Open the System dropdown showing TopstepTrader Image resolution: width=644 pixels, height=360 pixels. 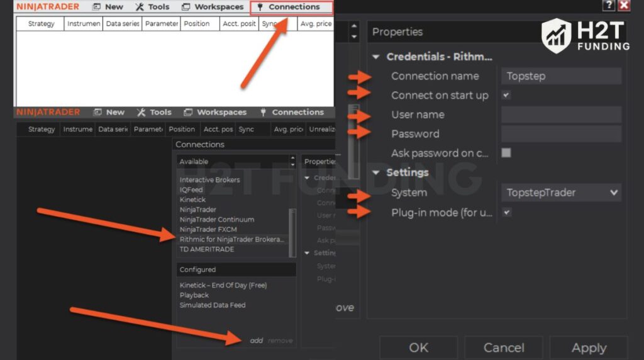[x=561, y=193]
